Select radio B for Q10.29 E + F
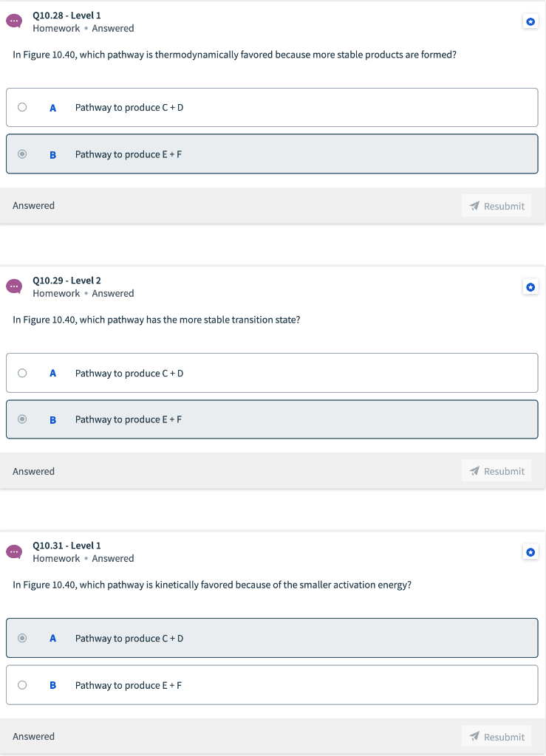This screenshot has height=756, width=546. pyautogui.click(x=22, y=419)
